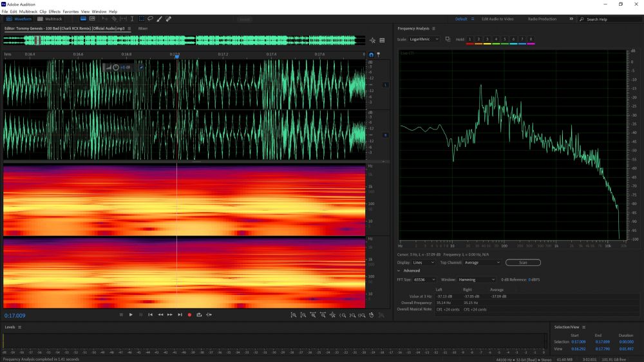Click the playhead marker on the timeline ruler

[176, 55]
